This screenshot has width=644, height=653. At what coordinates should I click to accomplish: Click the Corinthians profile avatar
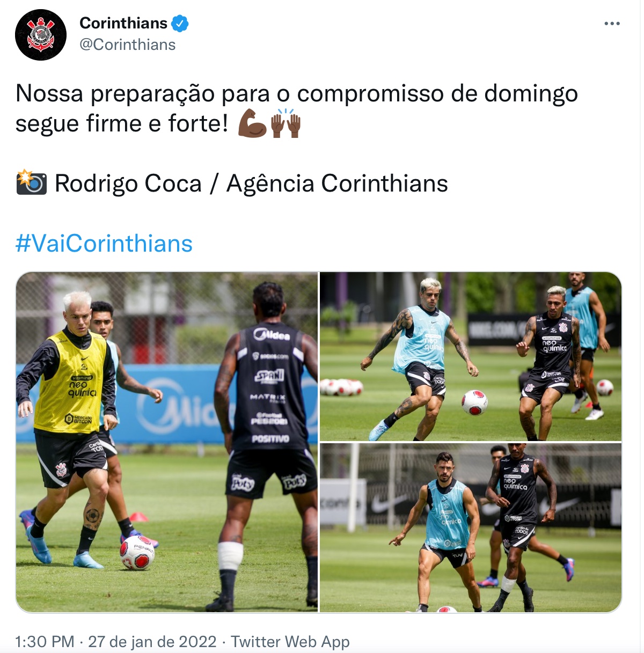[x=41, y=35]
